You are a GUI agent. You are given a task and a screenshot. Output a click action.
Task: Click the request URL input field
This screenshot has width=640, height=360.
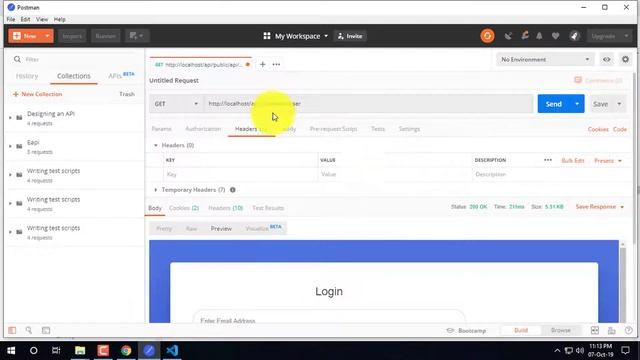(369, 104)
